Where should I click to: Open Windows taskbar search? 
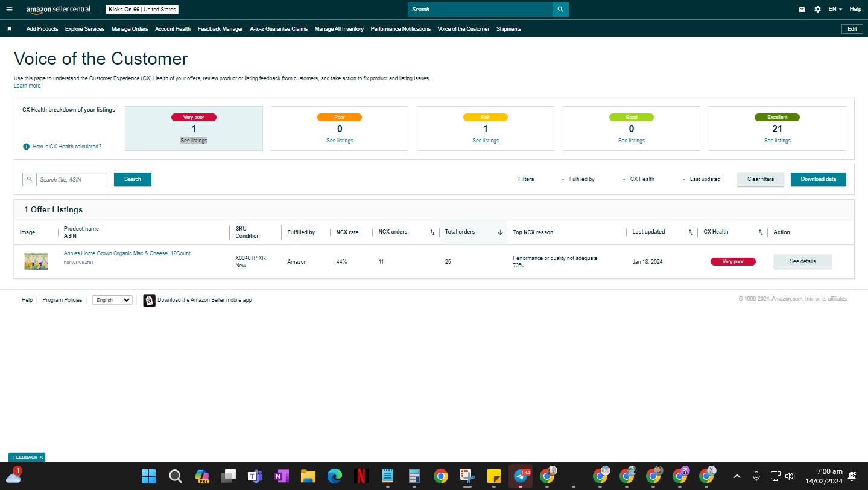175,477
